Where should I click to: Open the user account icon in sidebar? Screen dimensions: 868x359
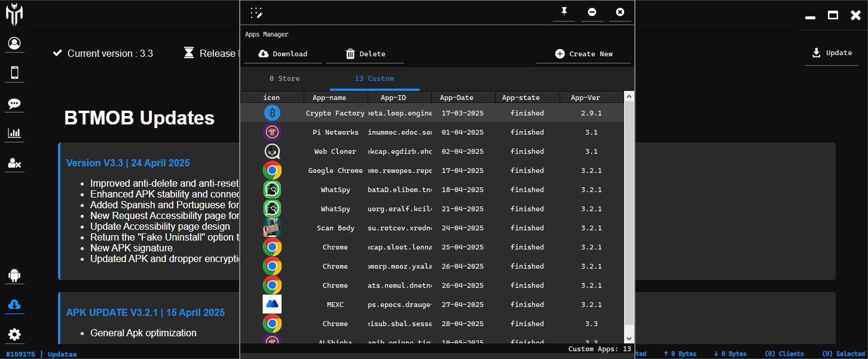(14, 43)
